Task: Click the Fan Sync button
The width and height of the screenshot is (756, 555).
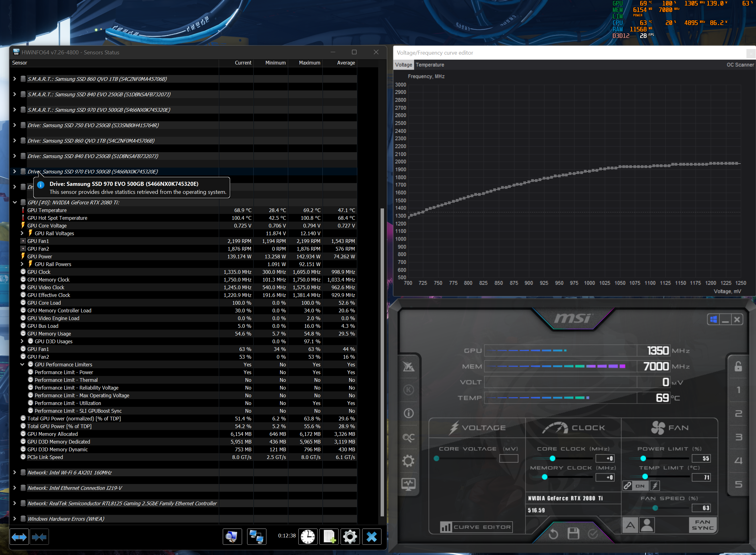Action: (x=703, y=525)
